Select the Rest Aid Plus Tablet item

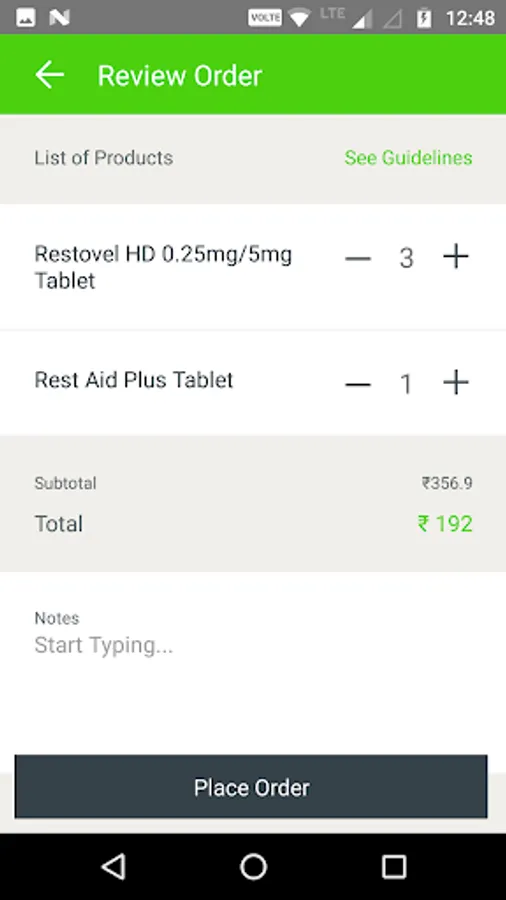click(134, 380)
